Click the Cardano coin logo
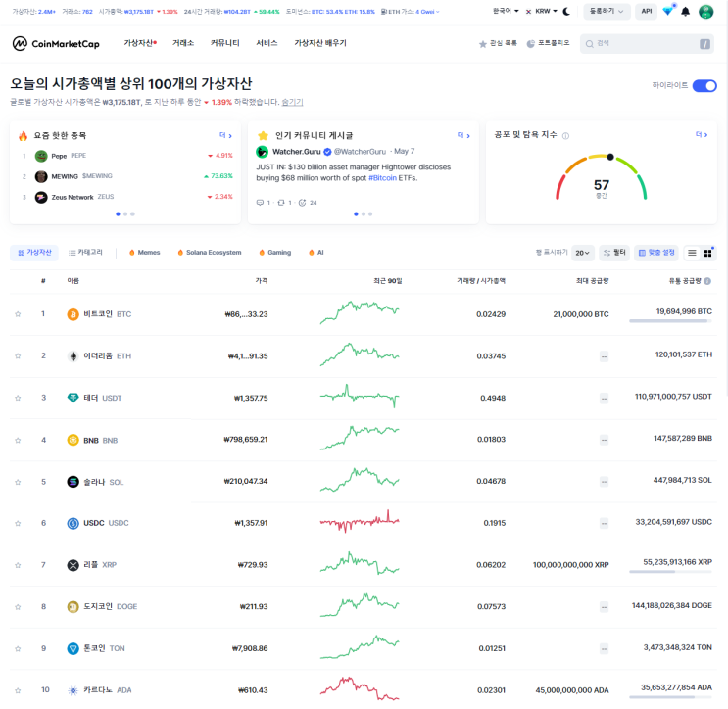The image size is (728, 709). click(x=73, y=690)
